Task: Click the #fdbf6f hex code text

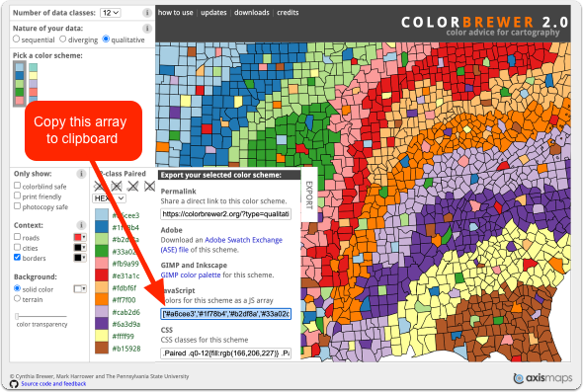Action: [125, 288]
